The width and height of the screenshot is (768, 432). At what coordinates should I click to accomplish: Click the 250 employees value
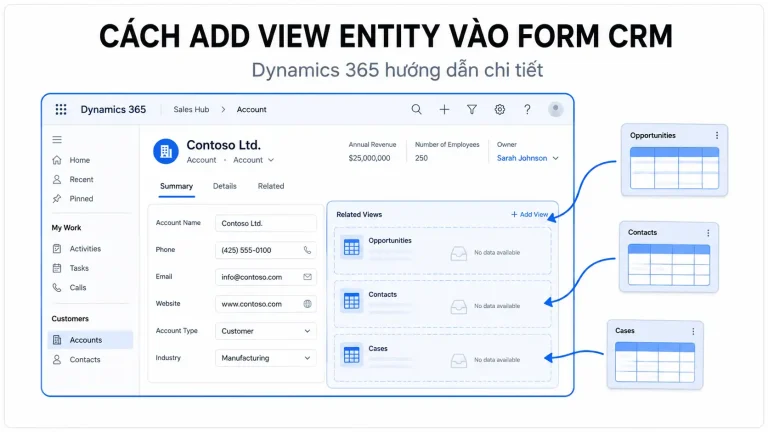pos(421,158)
